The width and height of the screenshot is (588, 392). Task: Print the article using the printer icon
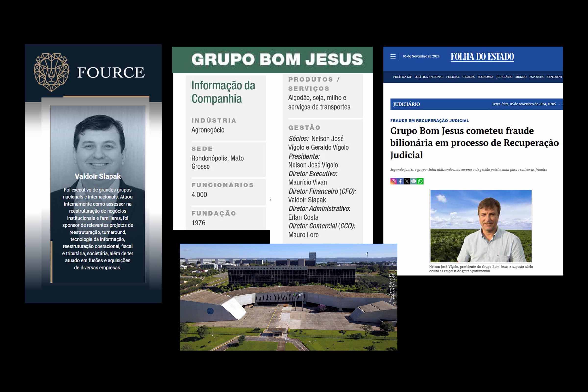[x=414, y=181]
